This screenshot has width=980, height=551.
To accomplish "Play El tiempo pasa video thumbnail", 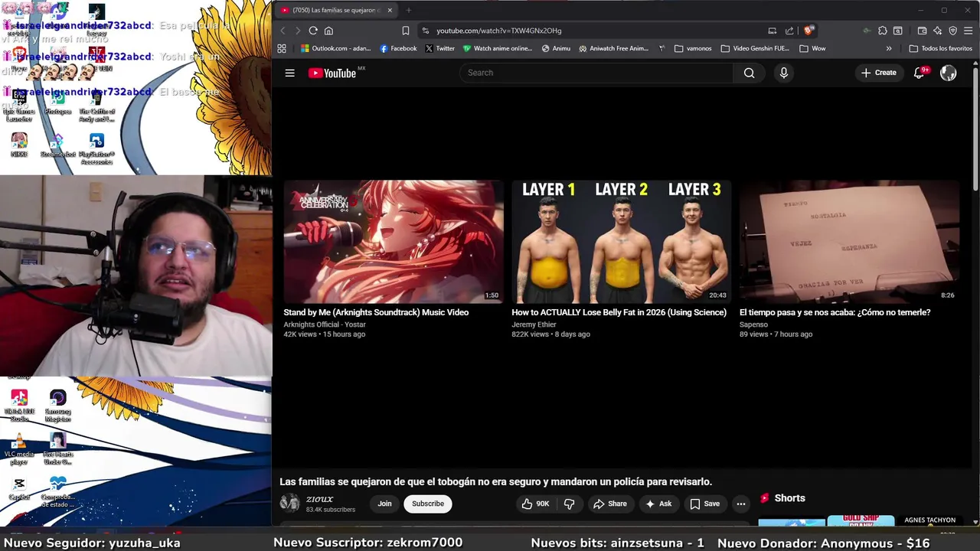I will (x=849, y=242).
